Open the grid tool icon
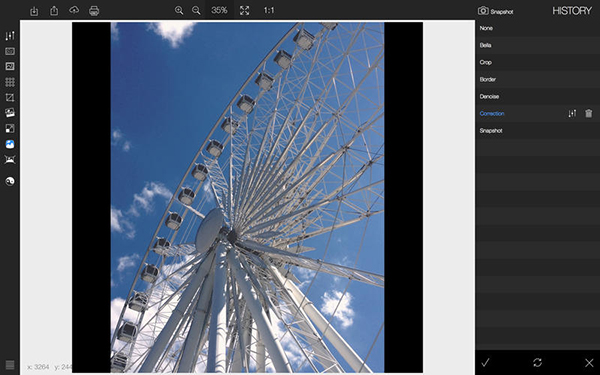 [10, 82]
